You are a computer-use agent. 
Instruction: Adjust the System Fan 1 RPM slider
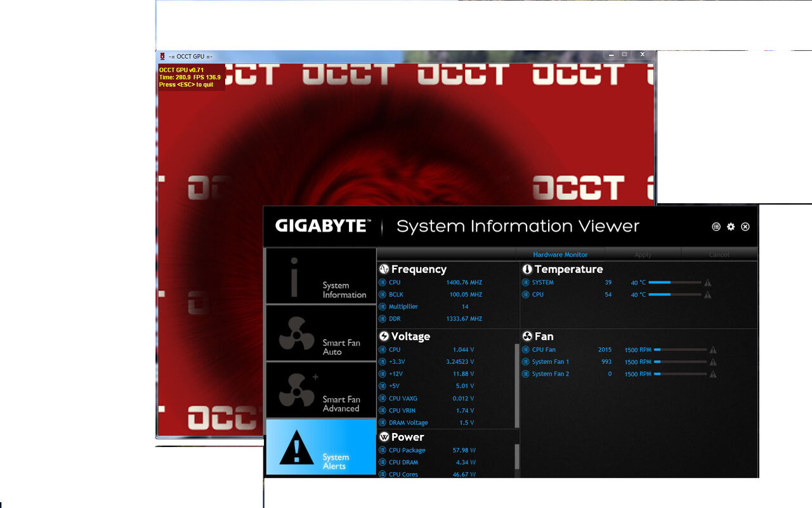pyautogui.click(x=680, y=362)
